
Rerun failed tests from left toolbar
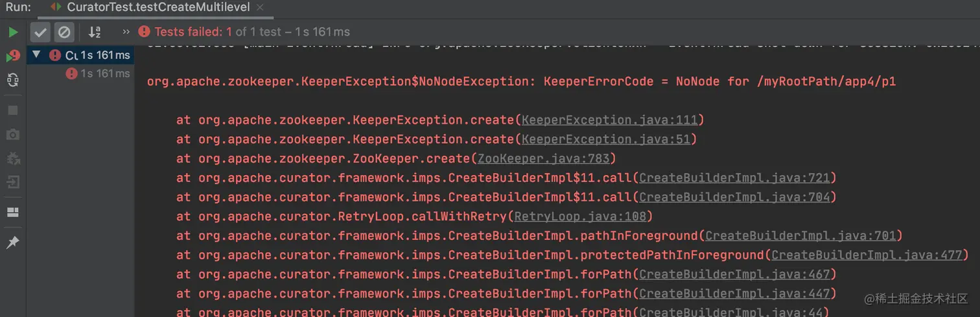click(13, 56)
